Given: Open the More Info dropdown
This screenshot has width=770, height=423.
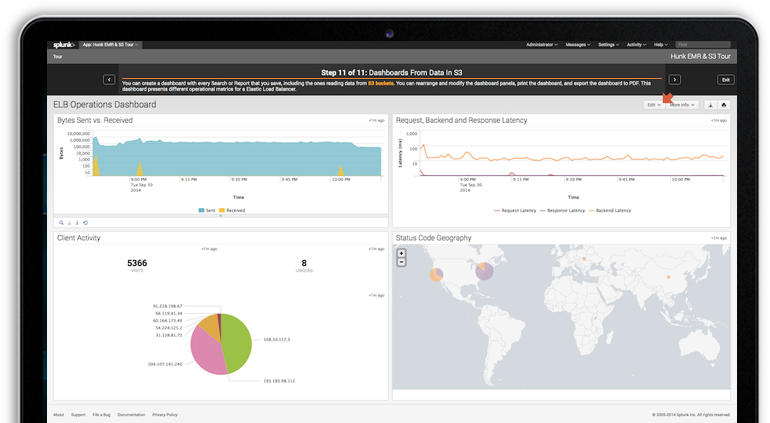Looking at the screenshot, I should pos(682,105).
